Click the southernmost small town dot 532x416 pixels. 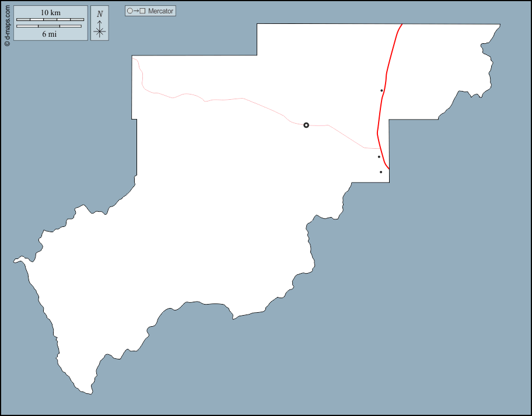point(381,172)
